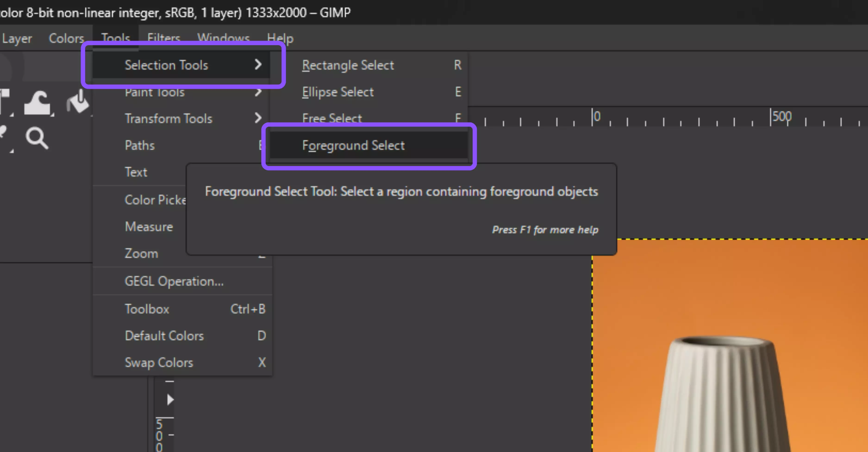
Task: Swap foreground and background colors via Swap Colors
Action: click(x=159, y=362)
